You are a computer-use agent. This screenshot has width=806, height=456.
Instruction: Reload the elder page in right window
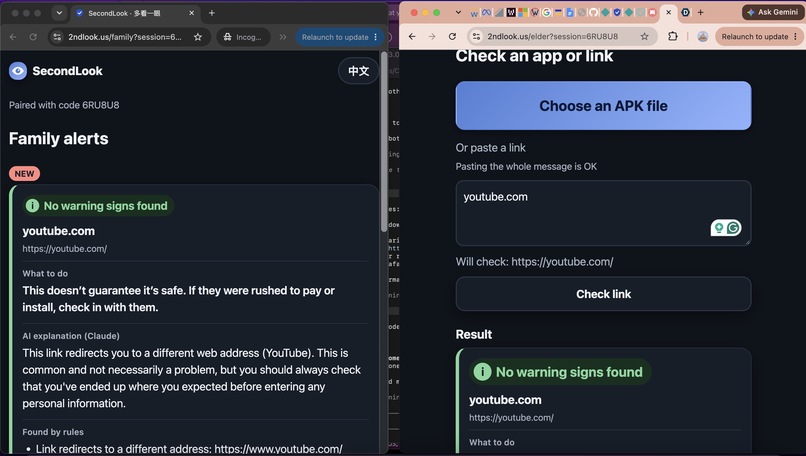click(x=452, y=37)
